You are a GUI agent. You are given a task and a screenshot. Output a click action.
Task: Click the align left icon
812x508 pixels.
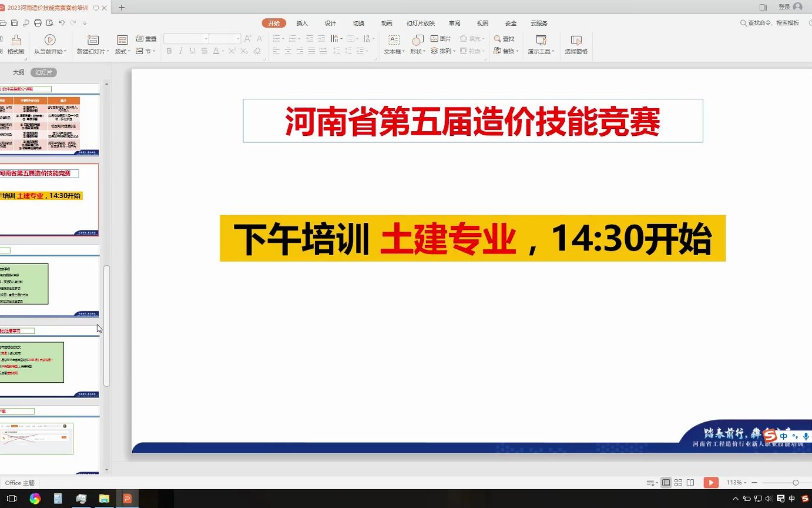[x=276, y=51]
